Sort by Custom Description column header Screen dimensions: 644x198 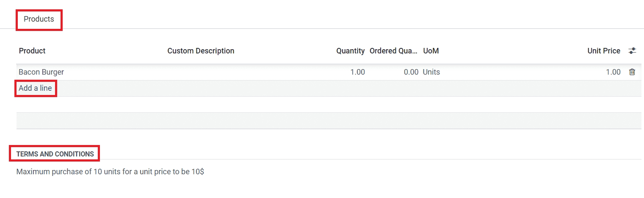tap(201, 51)
